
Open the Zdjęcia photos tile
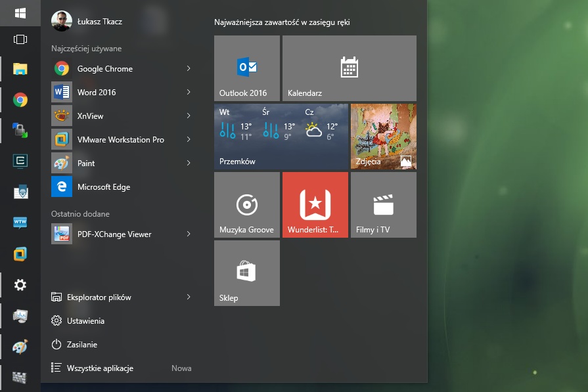point(383,137)
